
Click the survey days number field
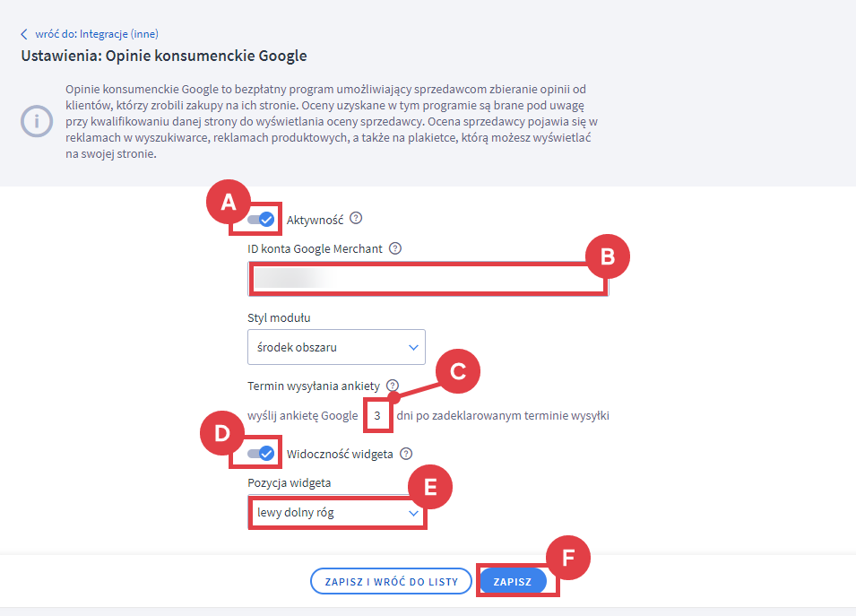pyautogui.click(x=377, y=416)
